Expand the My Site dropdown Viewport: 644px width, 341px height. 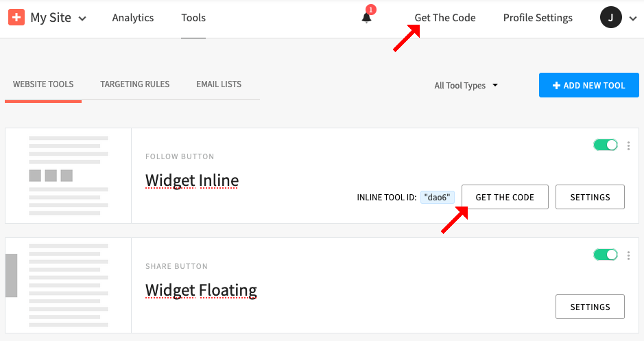click(82, 19)
